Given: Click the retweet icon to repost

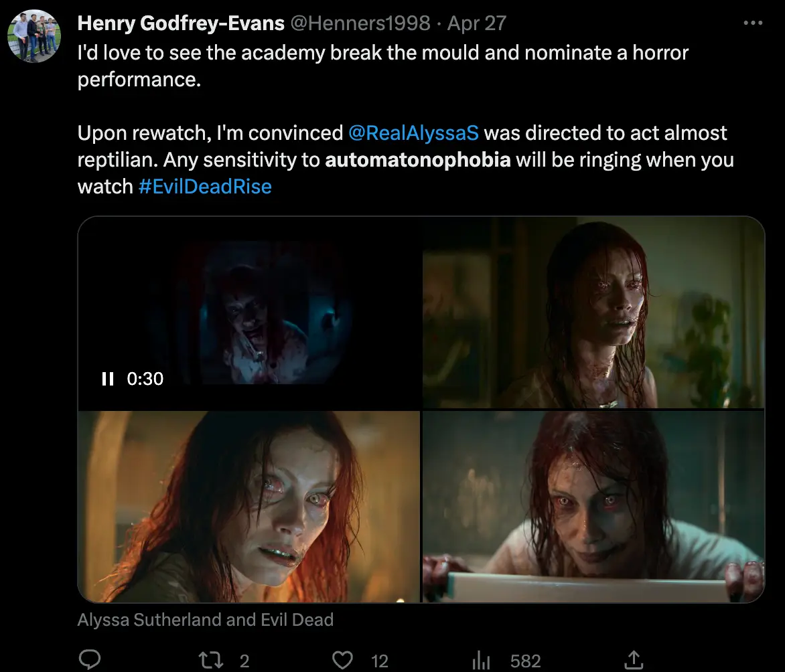Looking at the screenshot, I should pos(210,660).
